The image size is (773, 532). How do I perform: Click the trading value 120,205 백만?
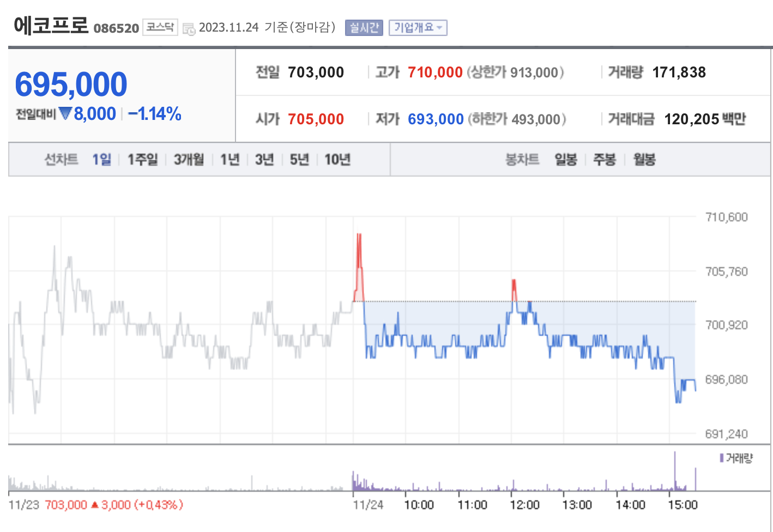click(x=705, y=119)
